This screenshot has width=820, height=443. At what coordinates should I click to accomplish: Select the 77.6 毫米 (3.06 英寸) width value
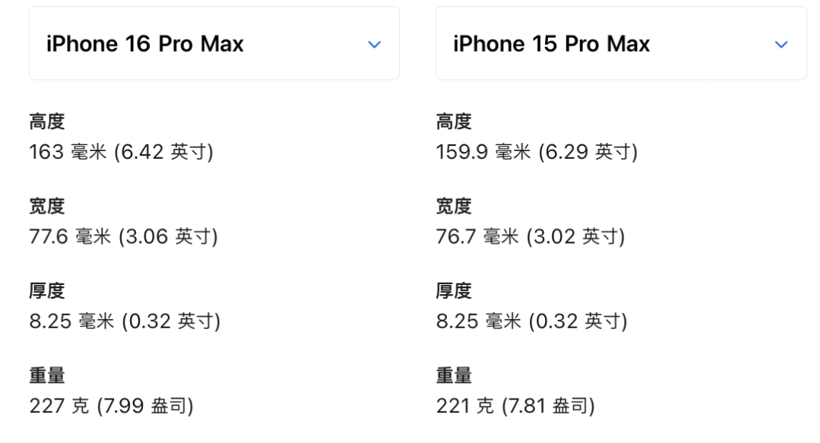coord(123,237)
